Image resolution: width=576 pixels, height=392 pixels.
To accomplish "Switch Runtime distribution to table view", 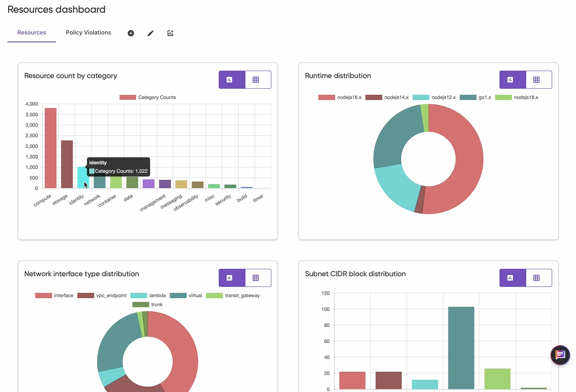I will tap(539, 80).
